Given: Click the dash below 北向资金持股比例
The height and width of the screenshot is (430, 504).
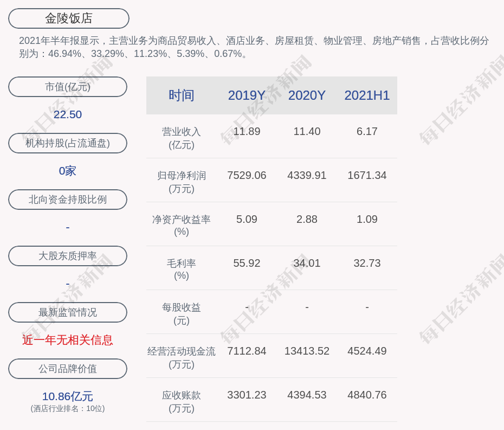Looking at the screenshot, I should [68, 227].
